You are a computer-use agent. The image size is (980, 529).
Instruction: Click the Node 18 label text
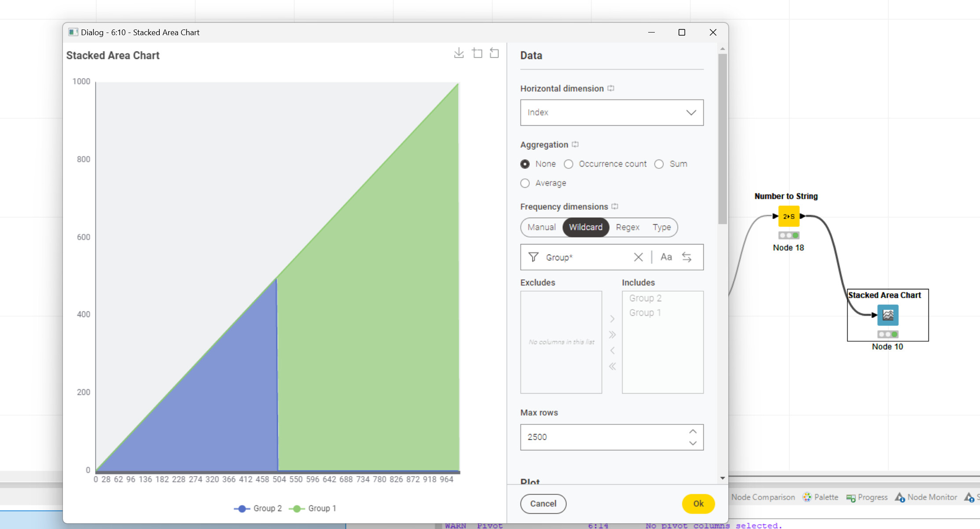pyautogui.click(x=788, y=248)
